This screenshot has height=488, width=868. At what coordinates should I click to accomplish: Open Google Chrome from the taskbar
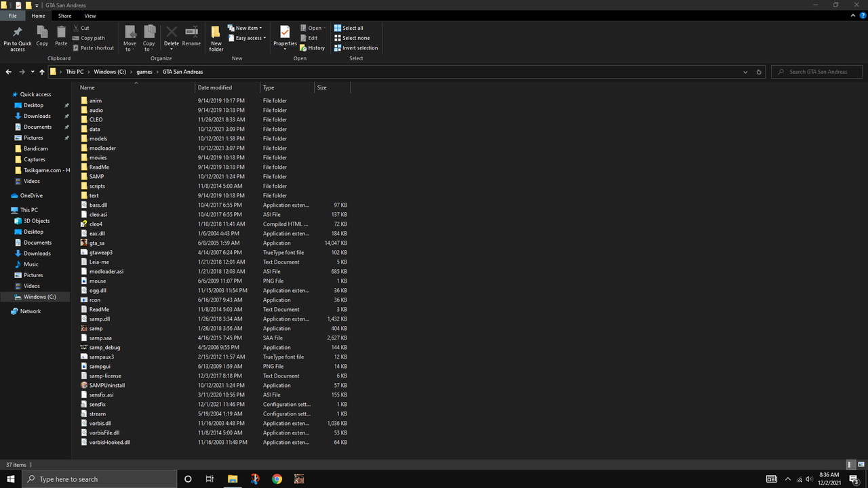pos(277,479)
